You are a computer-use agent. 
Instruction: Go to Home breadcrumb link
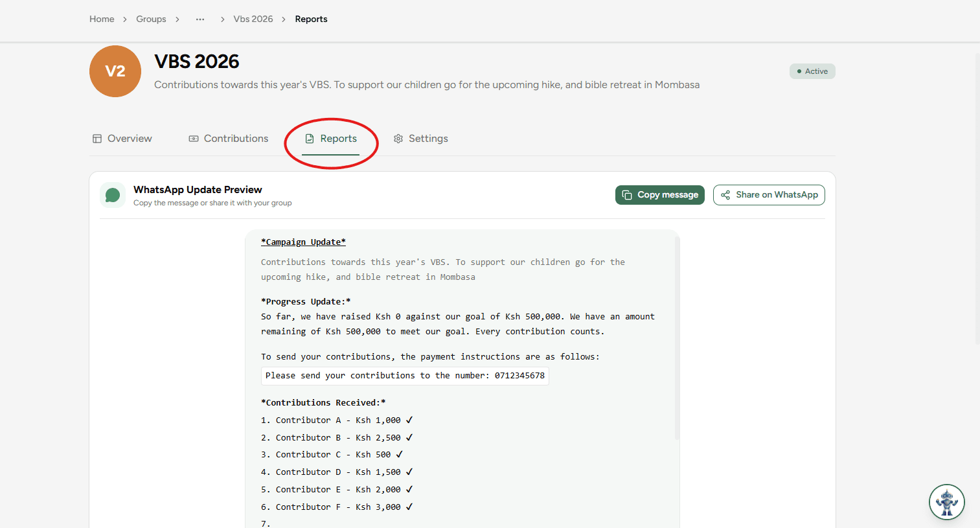[x=102, y=19]
